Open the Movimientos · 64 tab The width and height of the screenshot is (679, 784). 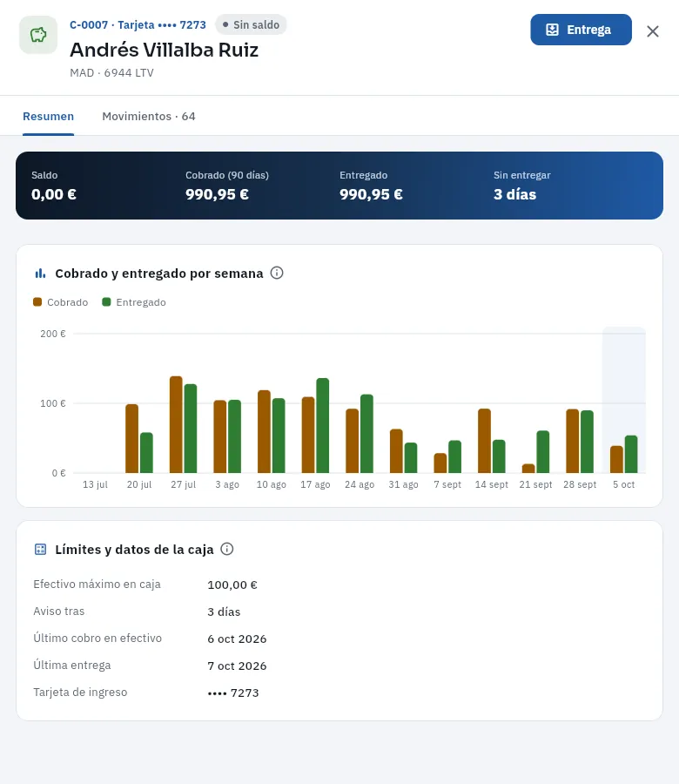point(149,117)
